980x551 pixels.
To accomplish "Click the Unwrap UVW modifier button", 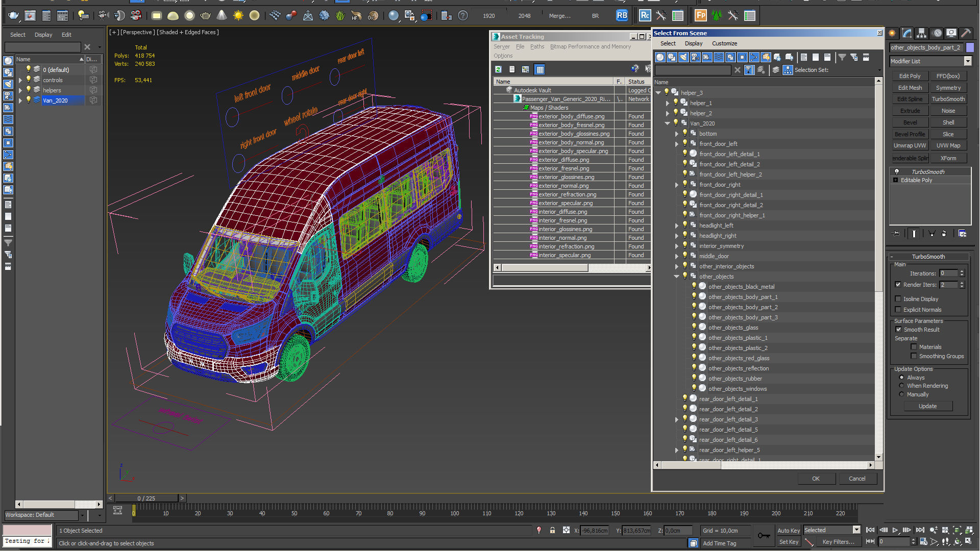I will (x=910, y=145).
